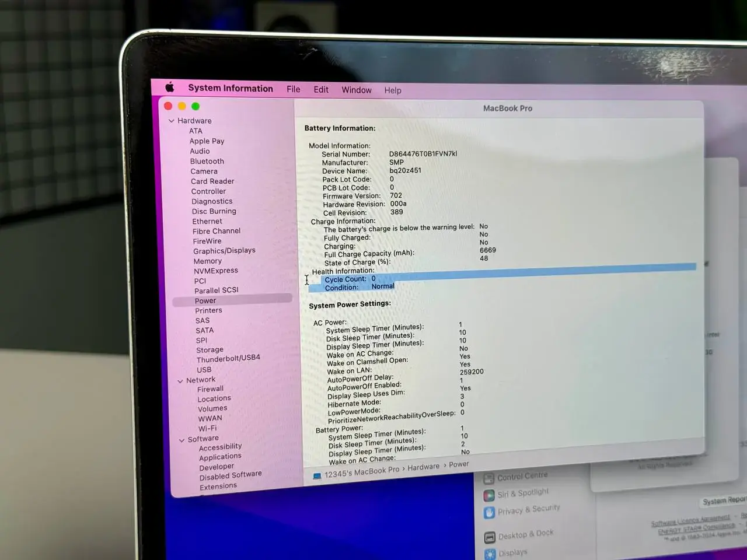Select NVMExpress in the sidebar
The width and height of the screenshot is (747, 560).
(x=216, y=271)
